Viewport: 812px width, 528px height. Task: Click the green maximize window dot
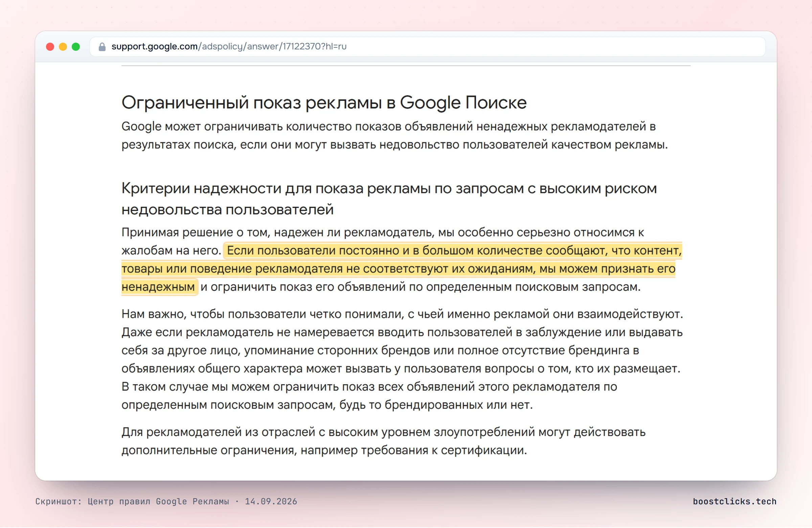(76, 47)
